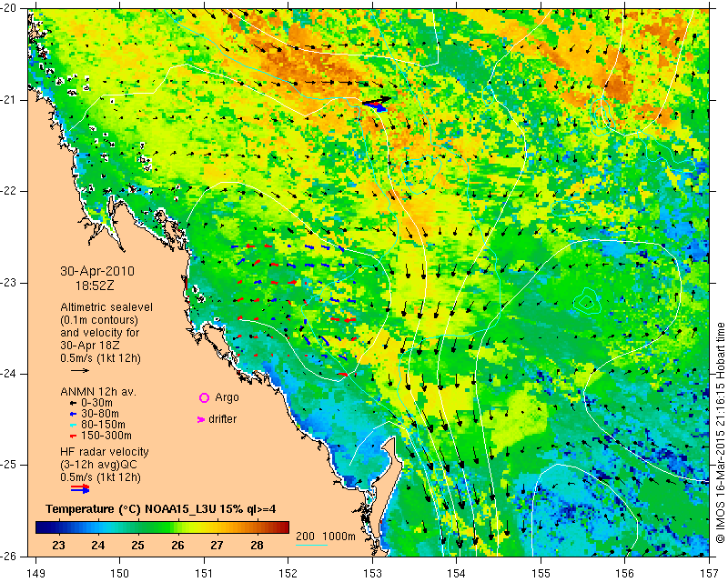Click the '0-30m' depth label
Viewport: 728px width, 582px height.
[x=96, y=402]
